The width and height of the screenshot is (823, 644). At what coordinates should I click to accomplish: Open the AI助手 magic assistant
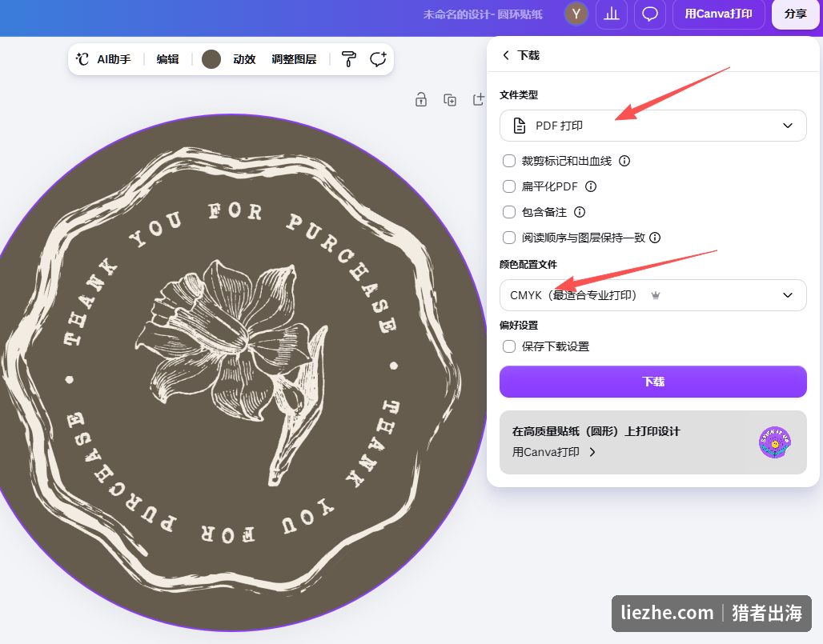[x=103, y=59]
